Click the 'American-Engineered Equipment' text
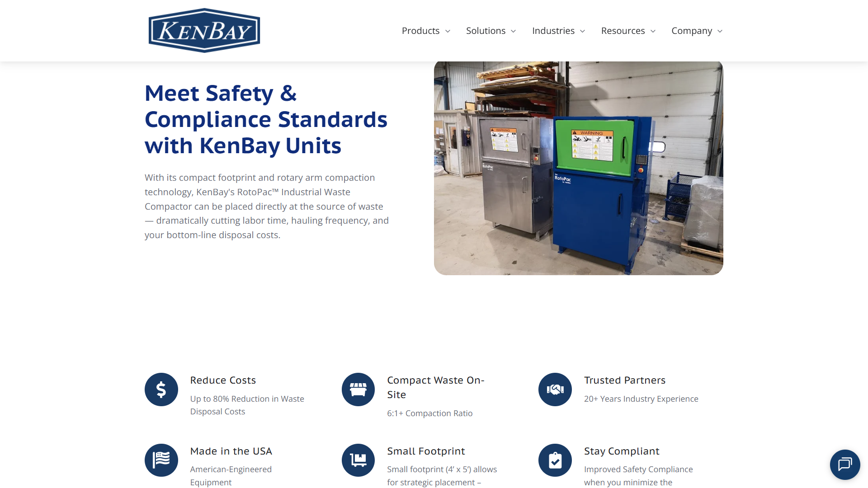868x488 pixels. pyautogui.click(x=231, y=476)
